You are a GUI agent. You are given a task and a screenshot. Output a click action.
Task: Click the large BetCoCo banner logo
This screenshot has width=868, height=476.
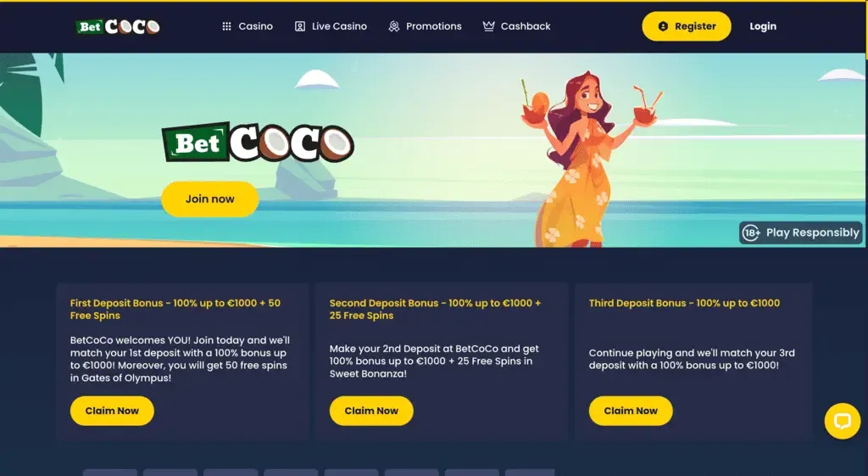pyautogui.click(x=258, y=143)
